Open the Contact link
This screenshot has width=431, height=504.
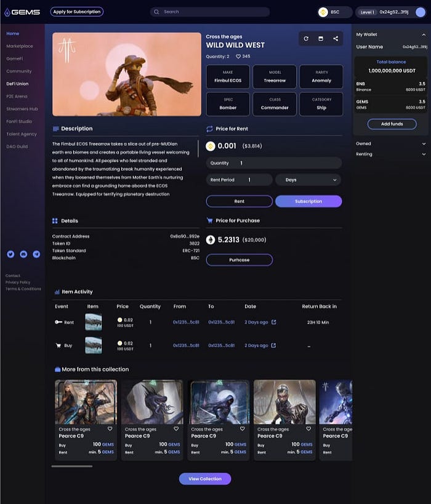[x=13, y=276]
